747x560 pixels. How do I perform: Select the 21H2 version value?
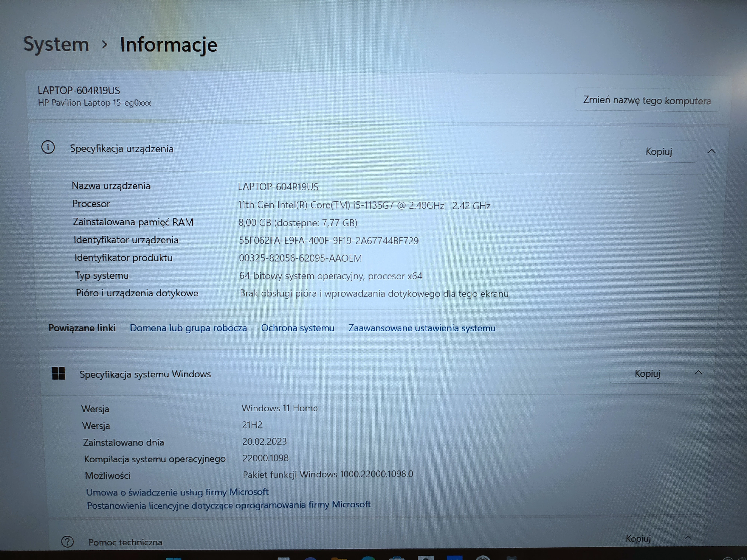[x=252, y=425]
